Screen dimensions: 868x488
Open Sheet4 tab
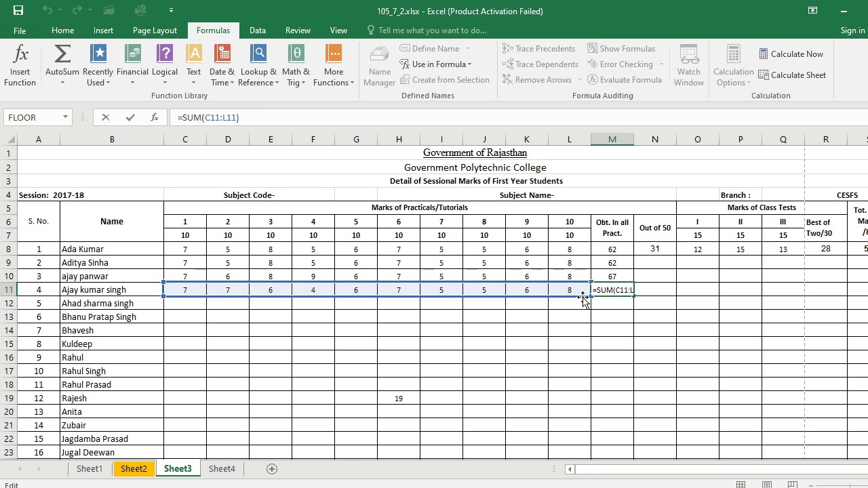coord(222,469)
